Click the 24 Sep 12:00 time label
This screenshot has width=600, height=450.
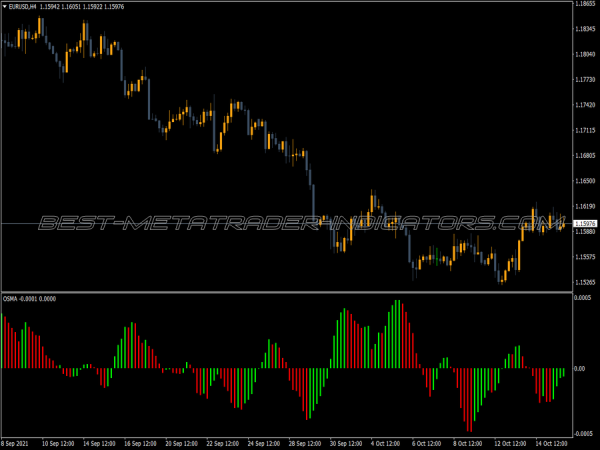264,444
